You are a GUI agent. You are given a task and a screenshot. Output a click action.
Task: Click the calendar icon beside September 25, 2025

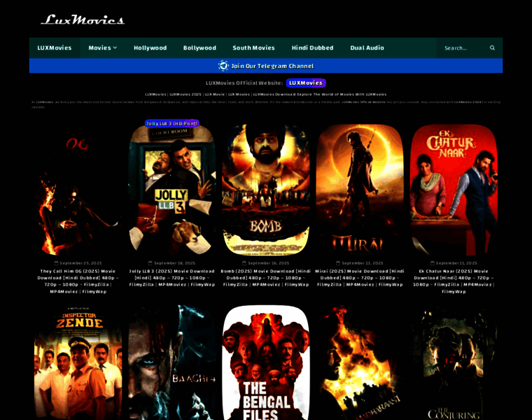[x=56, y=263]
